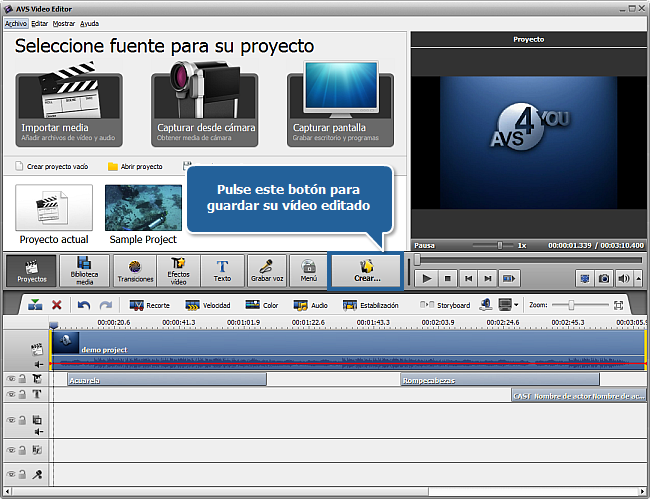Screen dimensions: 650x499
Task: Open the Proyectos panel button
Action: [32, 271]
